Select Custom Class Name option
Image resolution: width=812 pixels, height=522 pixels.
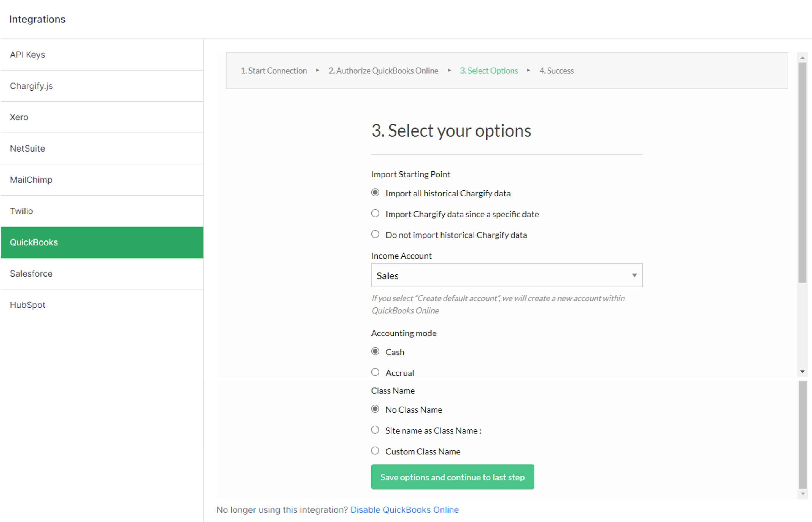375,451
